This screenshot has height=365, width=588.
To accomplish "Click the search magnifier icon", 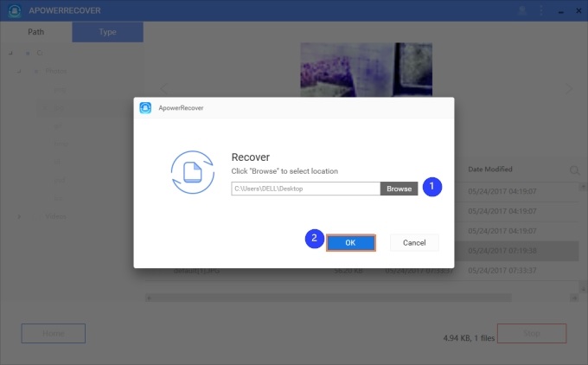I will coord(574,170).
